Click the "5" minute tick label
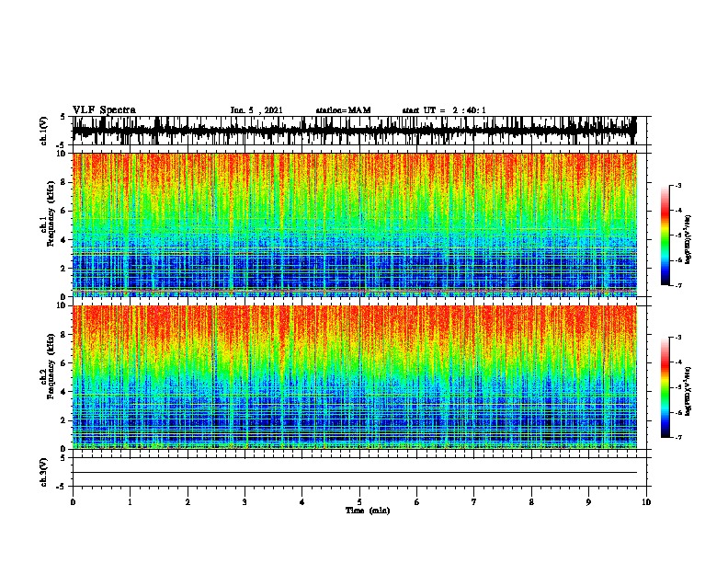 tap(359, 502)
